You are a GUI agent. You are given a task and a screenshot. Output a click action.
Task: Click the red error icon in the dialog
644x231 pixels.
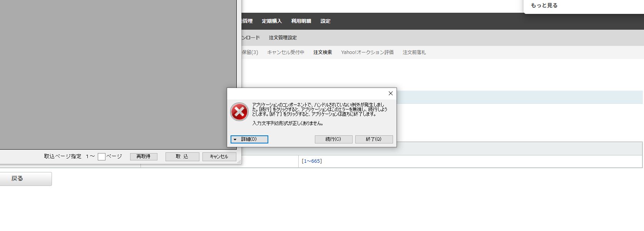pyautogui.click(x=239, y=112)
